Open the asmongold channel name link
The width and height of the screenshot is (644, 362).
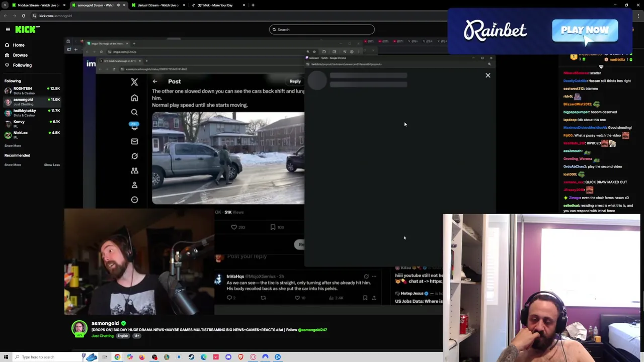coord(105,323)
